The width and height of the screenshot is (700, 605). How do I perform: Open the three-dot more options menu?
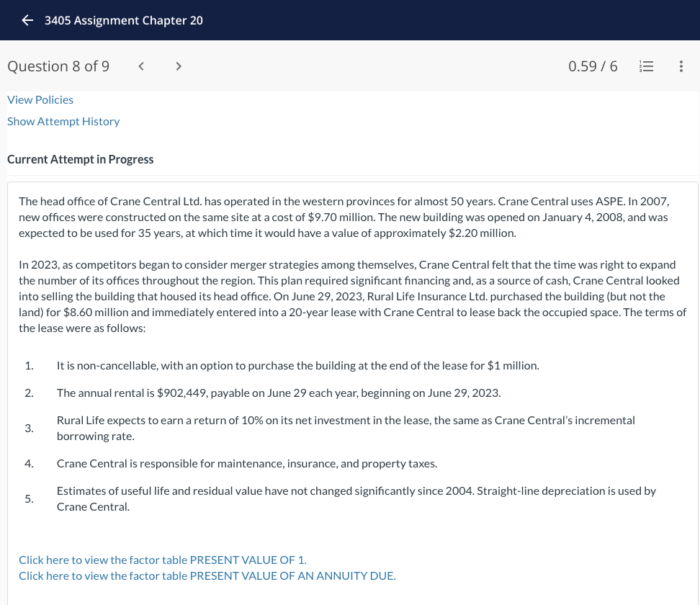pyautogui.click(x=681, y=66)
